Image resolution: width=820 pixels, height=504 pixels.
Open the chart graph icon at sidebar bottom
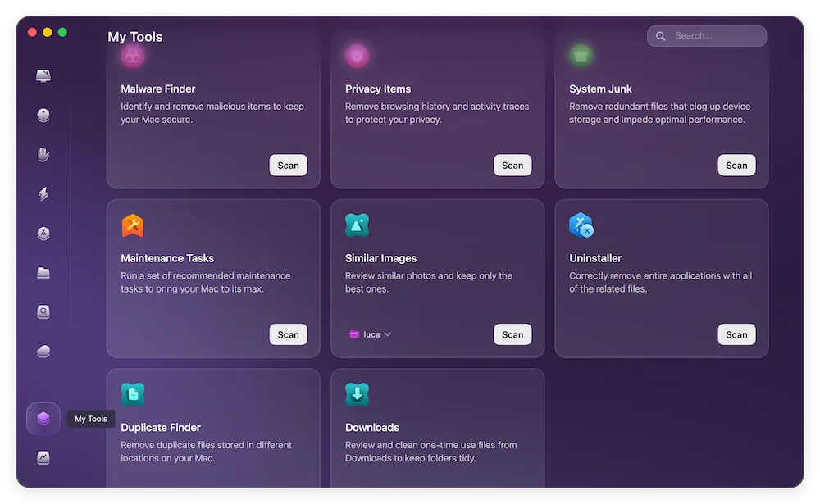pyautogui.click(x=43, y=457)
